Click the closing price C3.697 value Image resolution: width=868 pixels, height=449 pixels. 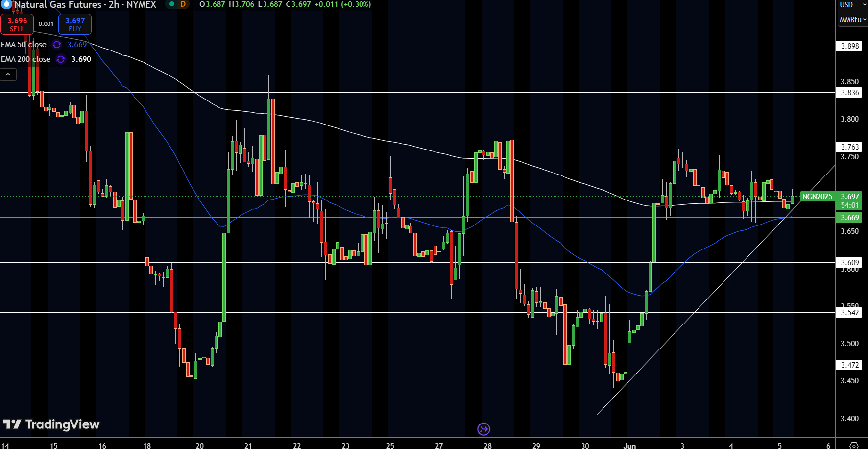point(298,4)
